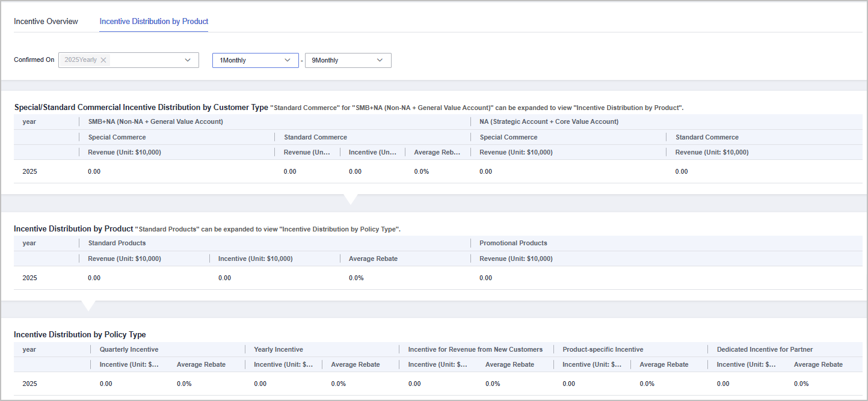Click the truncated Average Reb... column header
This screenshot has height=401, width=868.
(x=436, y=153)
